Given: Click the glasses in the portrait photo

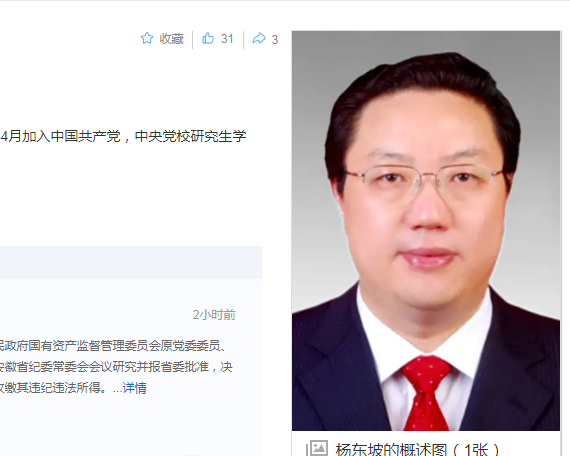Looking at the screenshot, I should [425, 181].
